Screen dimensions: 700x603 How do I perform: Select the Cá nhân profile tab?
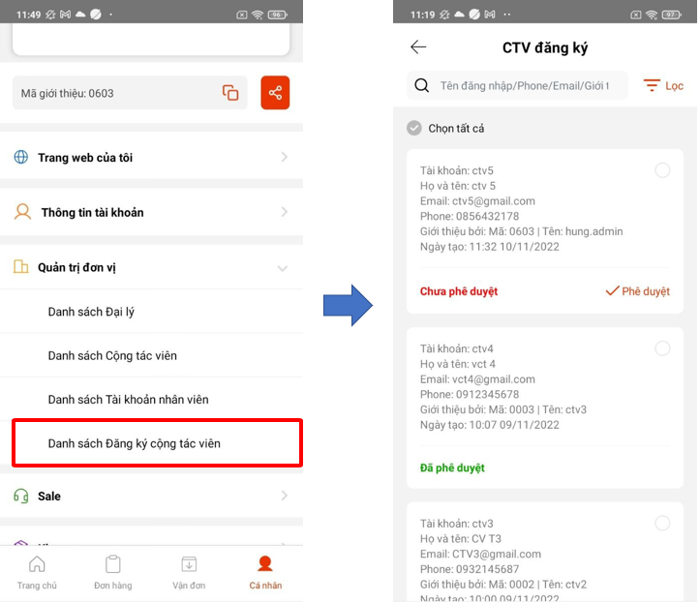265,571
